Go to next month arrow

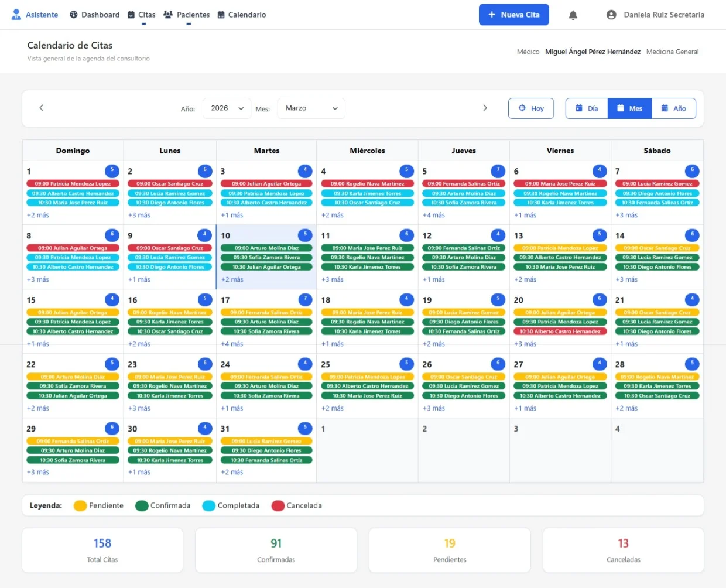(x=485, y=108)
